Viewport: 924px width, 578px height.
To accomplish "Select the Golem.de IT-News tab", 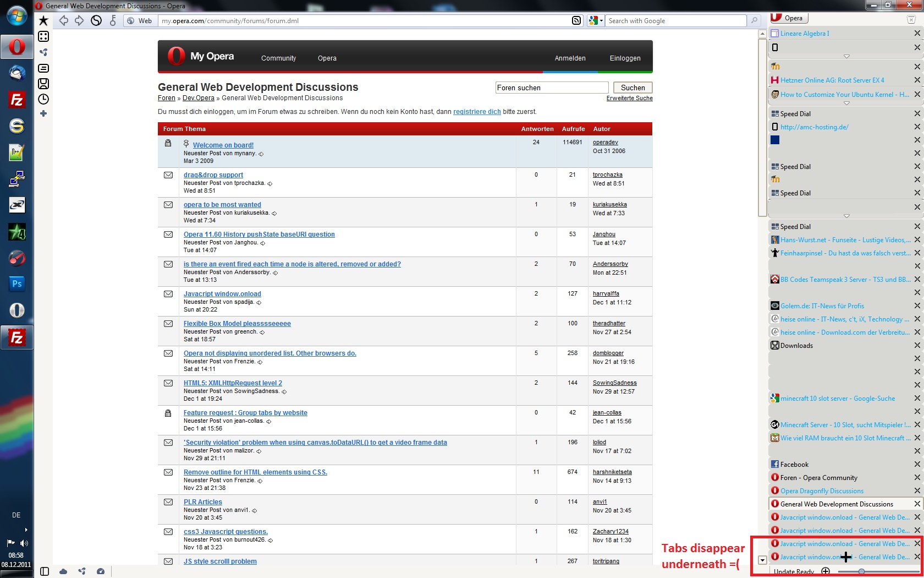I will (x=822, y=306).
